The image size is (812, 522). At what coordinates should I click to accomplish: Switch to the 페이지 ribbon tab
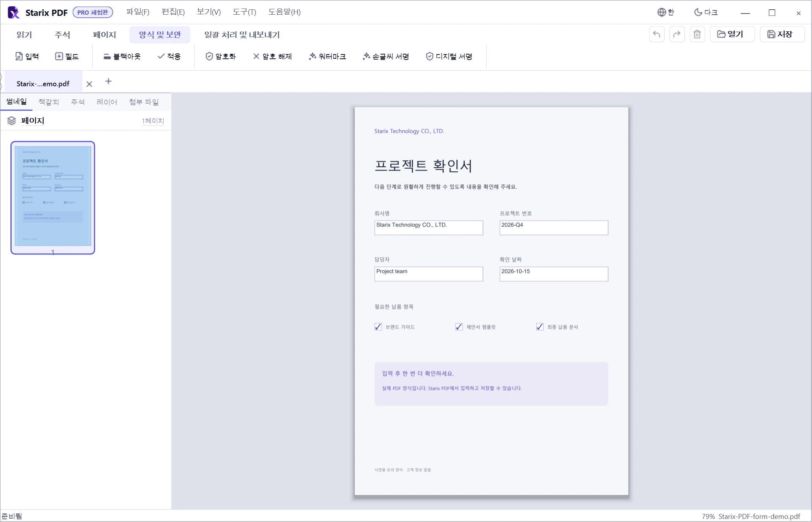[x=104, y=35]
